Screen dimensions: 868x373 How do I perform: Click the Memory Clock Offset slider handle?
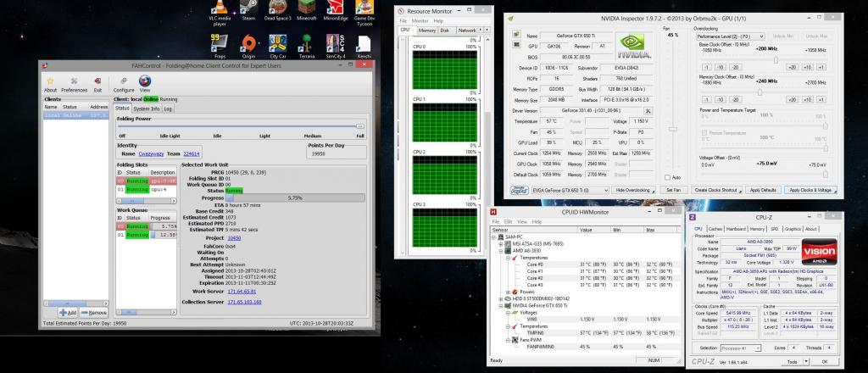pyautogui.click(x=760, y=92)
